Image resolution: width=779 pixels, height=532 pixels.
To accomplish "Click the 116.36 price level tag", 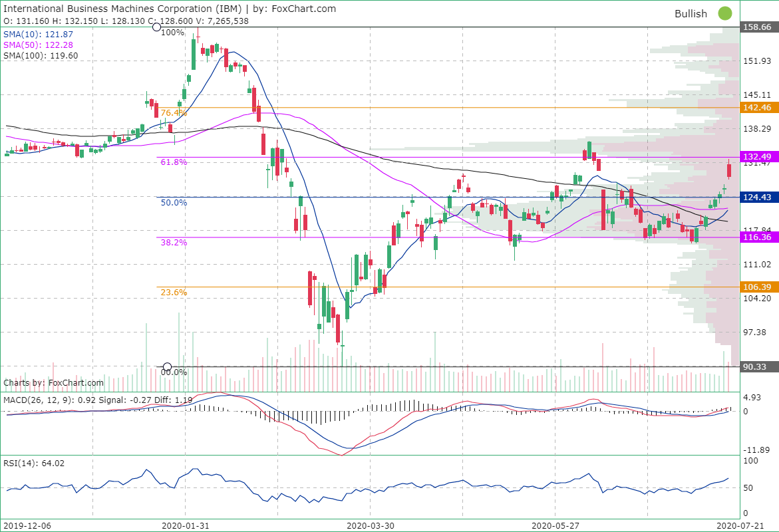I will (x=758, y=237).
